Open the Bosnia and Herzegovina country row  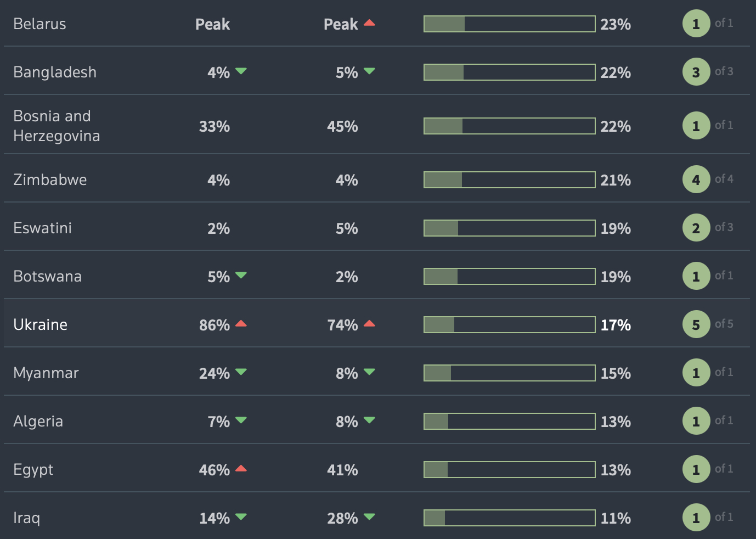tap(57, 126)
